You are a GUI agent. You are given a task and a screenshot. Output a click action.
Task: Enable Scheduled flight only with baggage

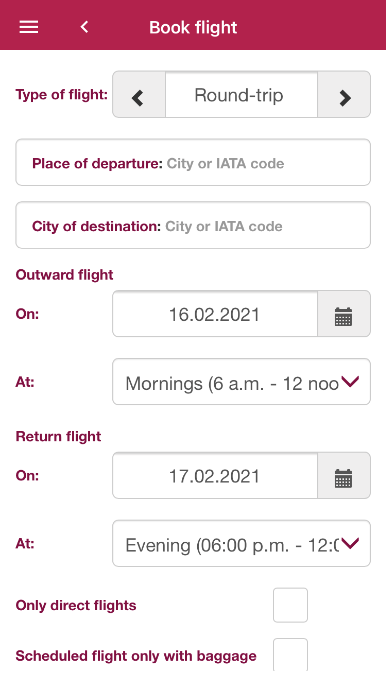pos(290,655)
